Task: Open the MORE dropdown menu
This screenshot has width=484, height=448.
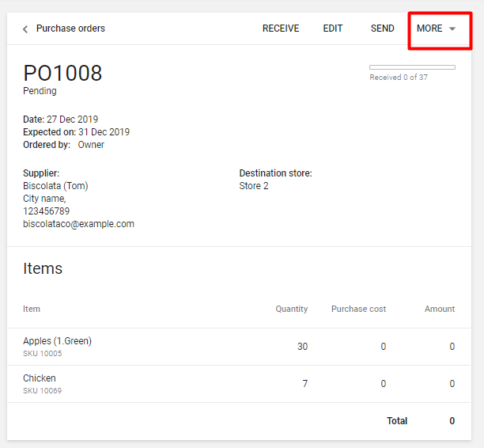Action: click(437, 28)
